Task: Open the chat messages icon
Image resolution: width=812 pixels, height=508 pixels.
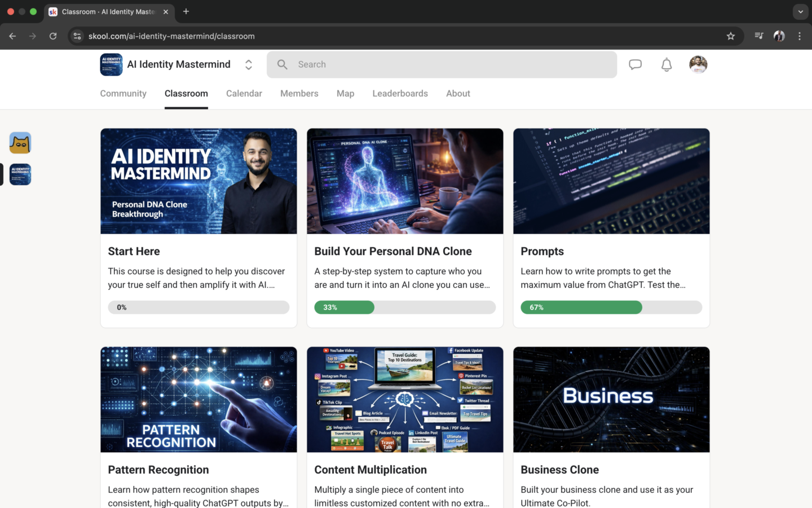Action: (x=636, y=64)
